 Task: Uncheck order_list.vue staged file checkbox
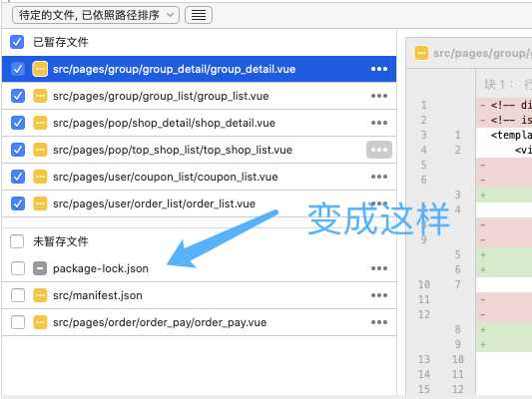(x=18, y=203)
